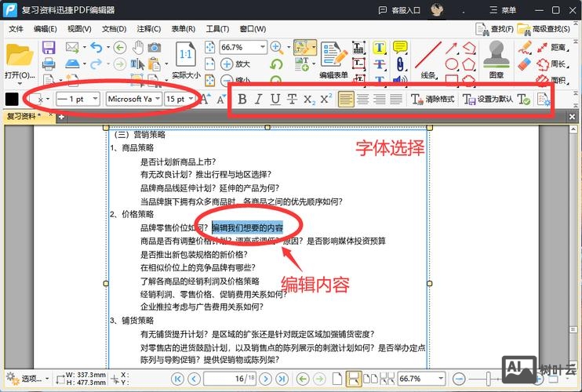Viewport: 582px width, 392px height.
Task: Open the 注释(C) menu
Action: coord(148,29)
